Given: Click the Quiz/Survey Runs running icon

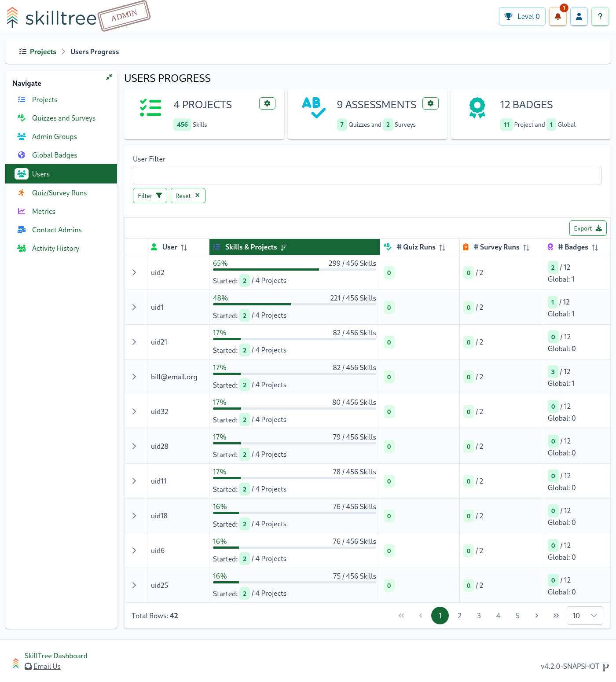Looking at the screenshot, I should pos(21,193).
